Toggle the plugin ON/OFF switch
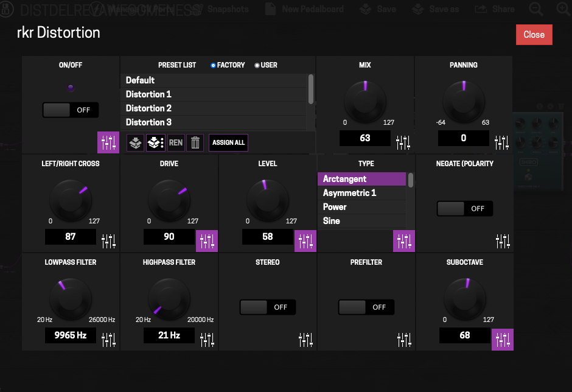 (71, 110)
